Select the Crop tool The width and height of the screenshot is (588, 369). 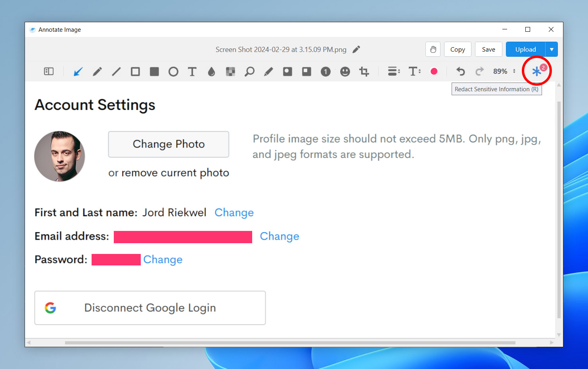pos(364,71)
